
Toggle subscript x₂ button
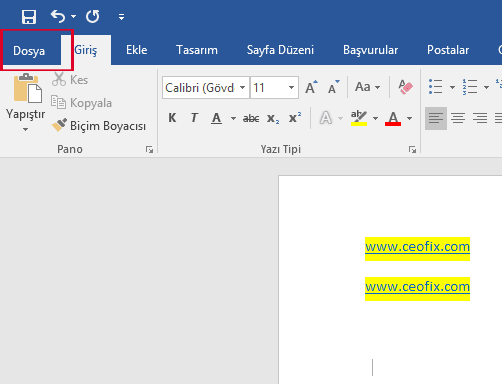(x=273, y=118)
